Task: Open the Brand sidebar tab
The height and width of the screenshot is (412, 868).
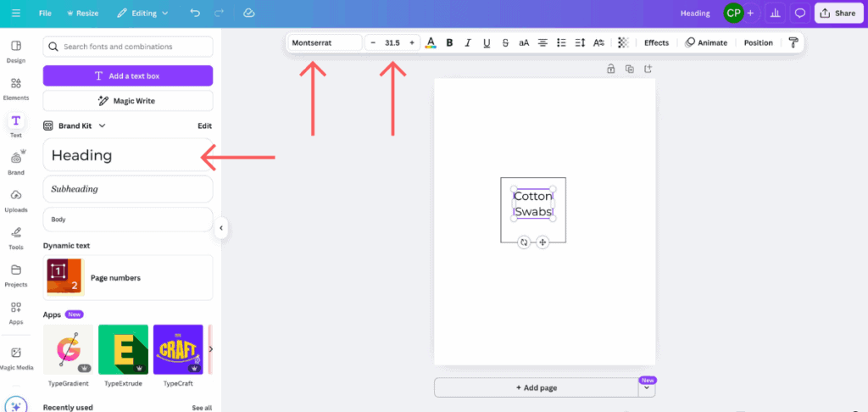Action: coord(16,162)
